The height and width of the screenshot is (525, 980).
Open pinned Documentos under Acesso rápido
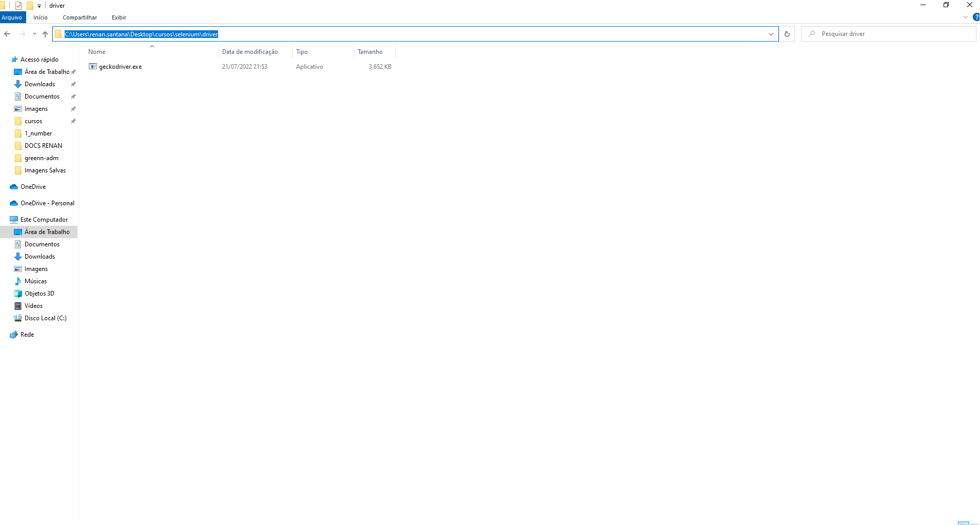click(42, 96)
